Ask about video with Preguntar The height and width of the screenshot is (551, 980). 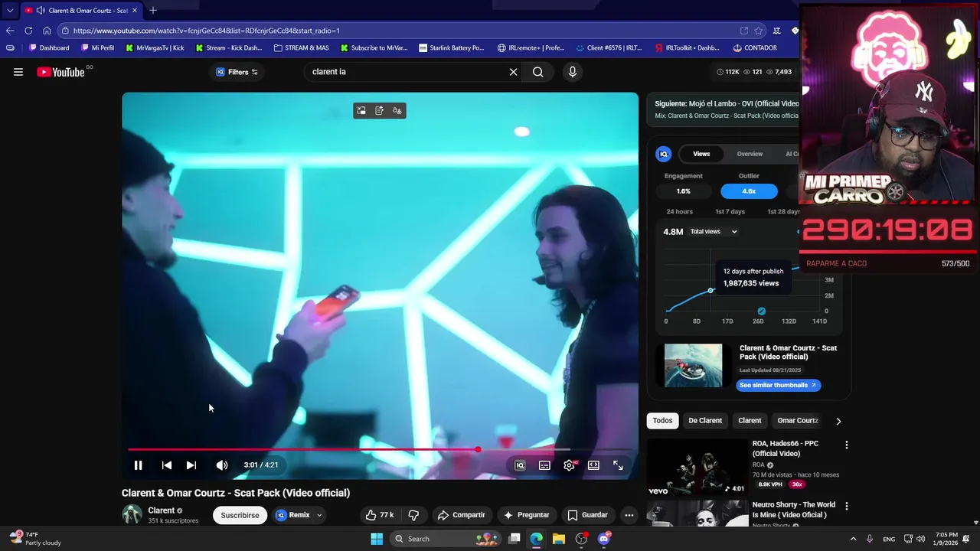[526, 515]
